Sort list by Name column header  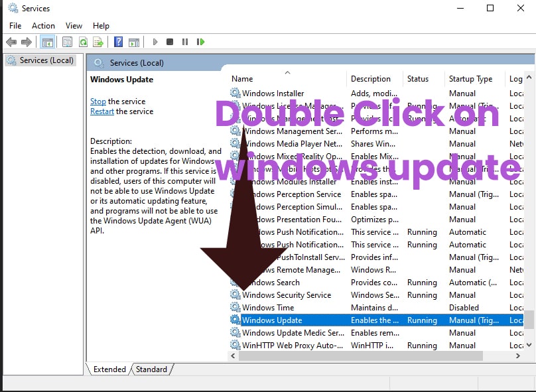coord(242,79)
